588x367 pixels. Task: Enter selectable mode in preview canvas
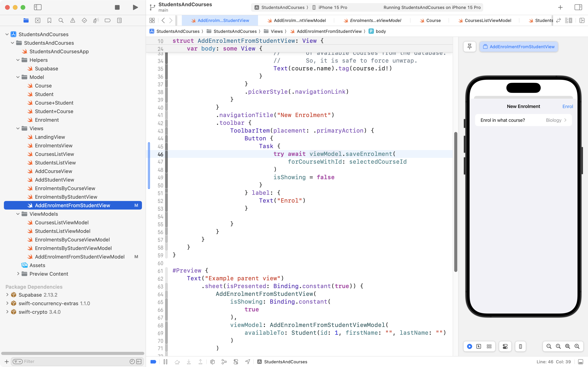tap(479, 346)
